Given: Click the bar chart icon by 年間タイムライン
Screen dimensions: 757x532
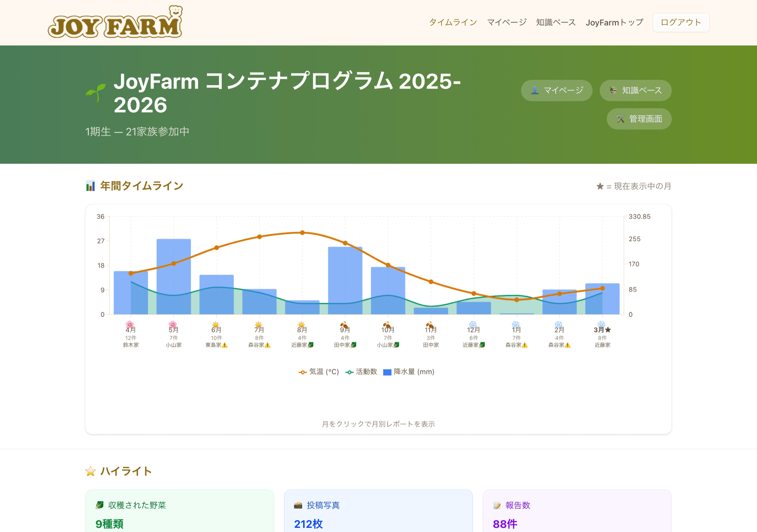Looking at the screenshot, I should pyautogui.click(x=90, y=186).
